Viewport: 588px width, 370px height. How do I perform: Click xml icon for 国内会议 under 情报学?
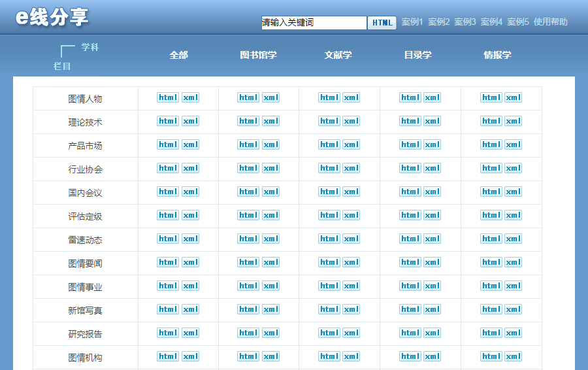coord(513,192)
